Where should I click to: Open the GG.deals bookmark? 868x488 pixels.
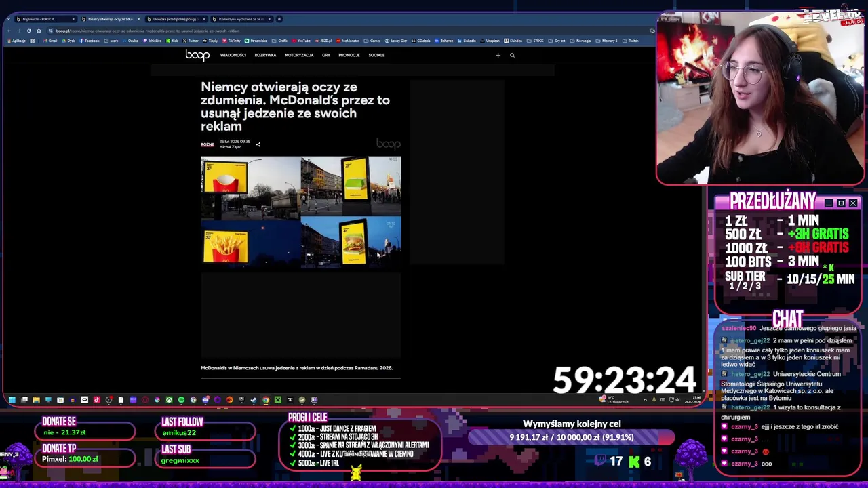click(x=420, y=41)
